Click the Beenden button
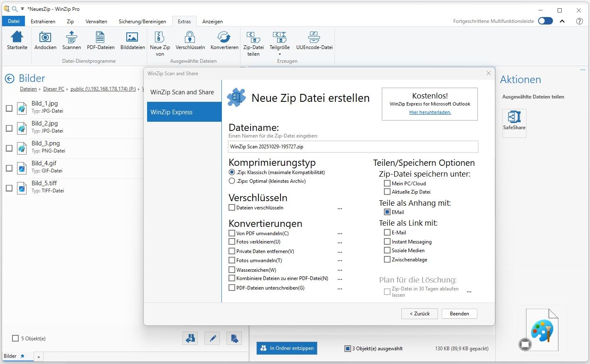 [459, 314]
